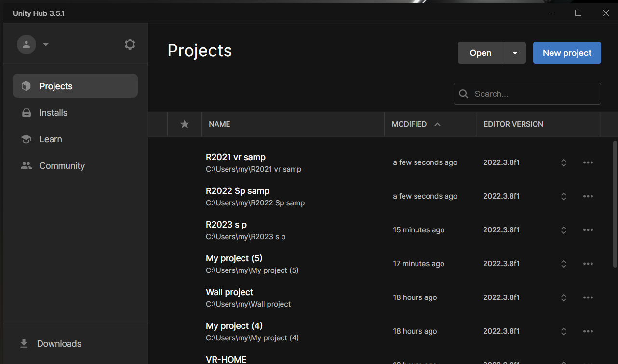Go to the Installs section

[75, 113]
